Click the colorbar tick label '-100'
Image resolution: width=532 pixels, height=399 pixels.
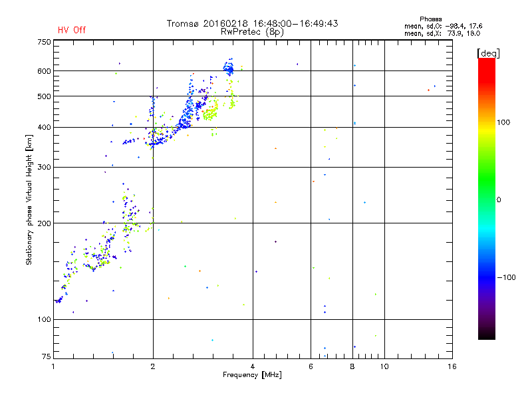click(506, 277)
